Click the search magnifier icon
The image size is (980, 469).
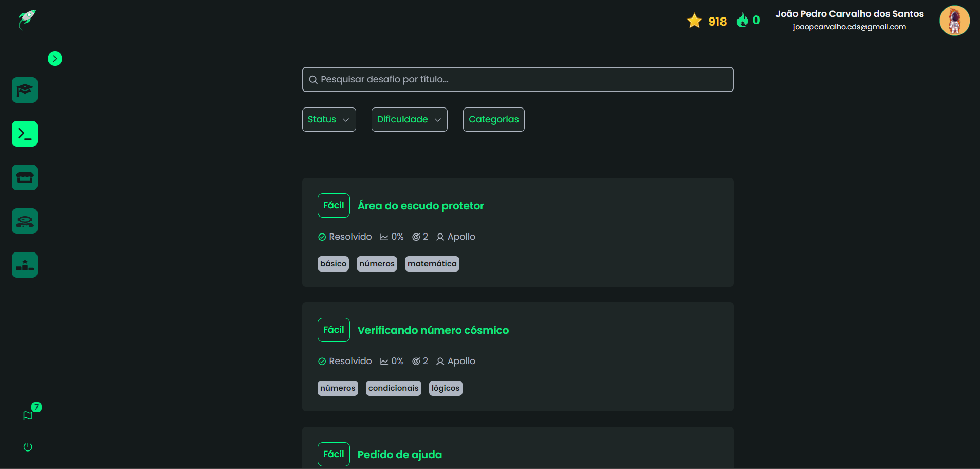[x=313, y=80]
